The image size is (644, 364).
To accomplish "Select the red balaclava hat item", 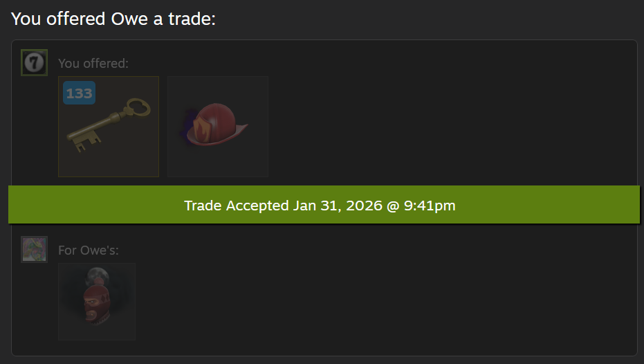I will click(97, 302).
